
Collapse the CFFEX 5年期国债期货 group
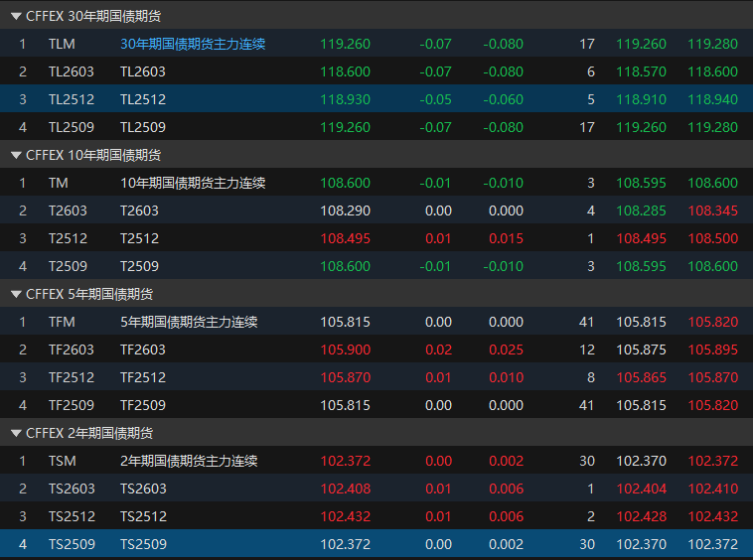(16, 294)
